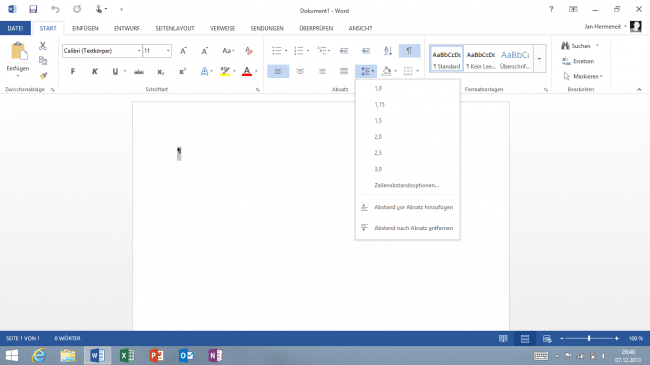Open change case Aa dropdown
The width and height of the screenshot is (650, 365).
point(228,51)
